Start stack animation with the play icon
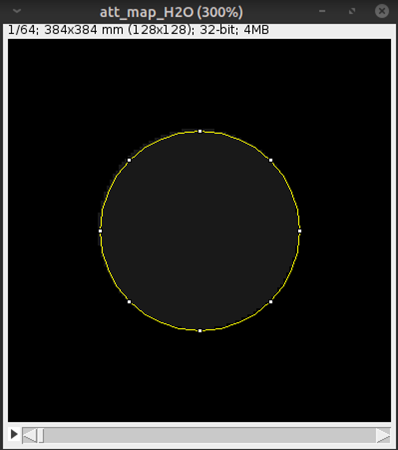Viewport: 398px width, 450px height. click(14, 434)
